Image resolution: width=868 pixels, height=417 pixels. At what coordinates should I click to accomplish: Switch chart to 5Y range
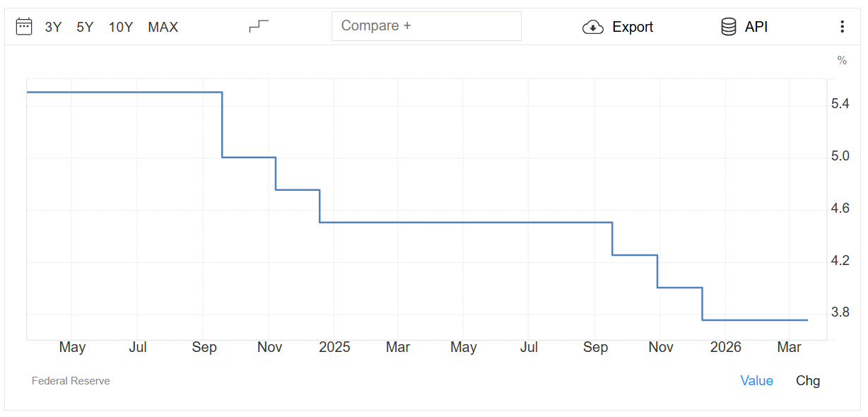click(85, 27)
